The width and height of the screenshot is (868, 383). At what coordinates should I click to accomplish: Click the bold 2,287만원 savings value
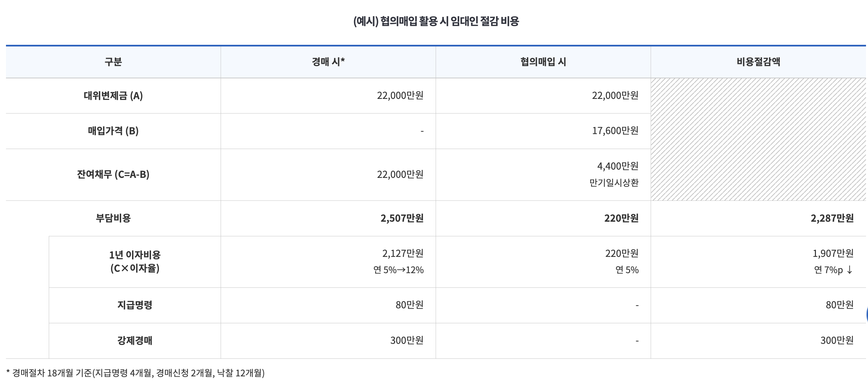click(832, 218)
